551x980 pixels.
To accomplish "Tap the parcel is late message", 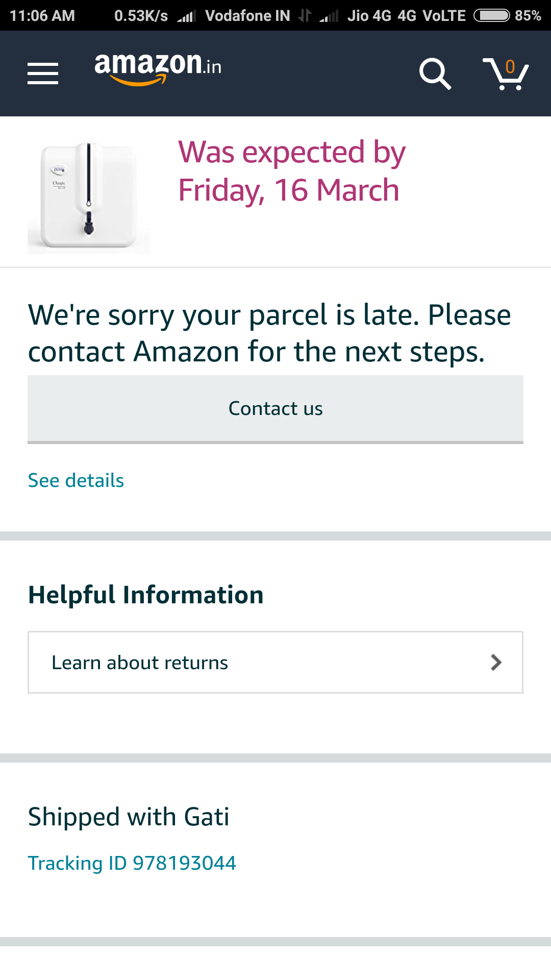I will click(x=269, y=333).
